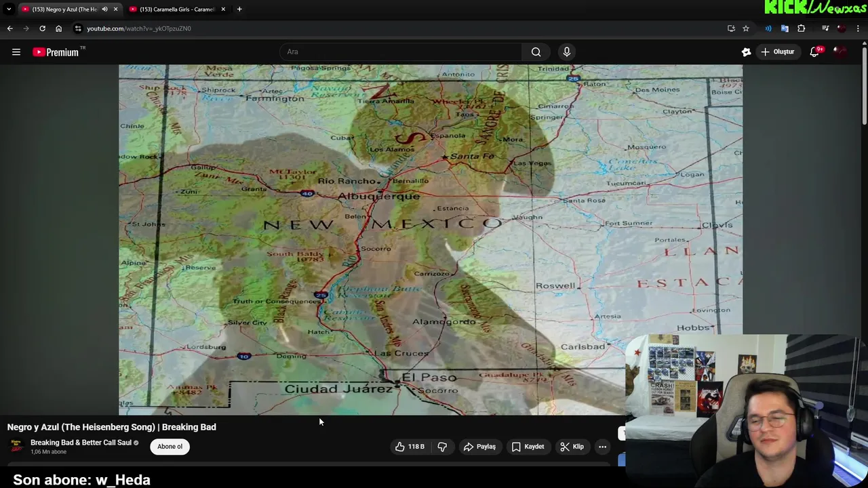The image size is (868, 488).
Task: Expand the tab search dropdown arrow
Action: [8, 9]
